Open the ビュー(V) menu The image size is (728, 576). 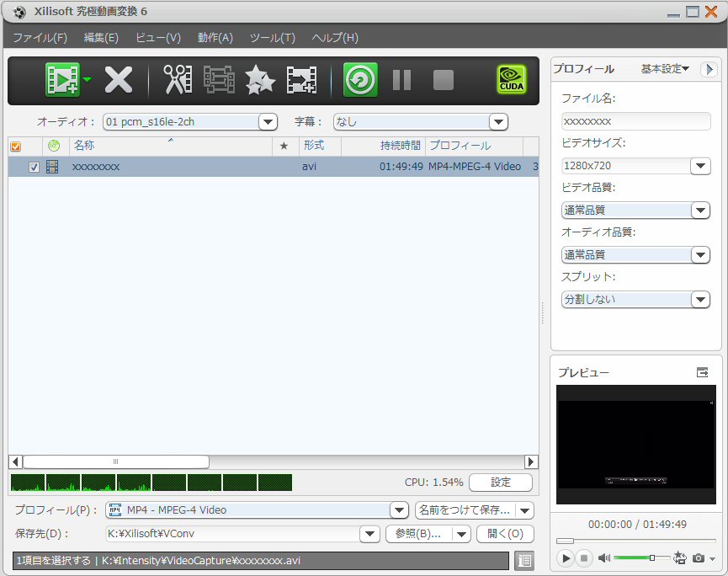[158, 38]
